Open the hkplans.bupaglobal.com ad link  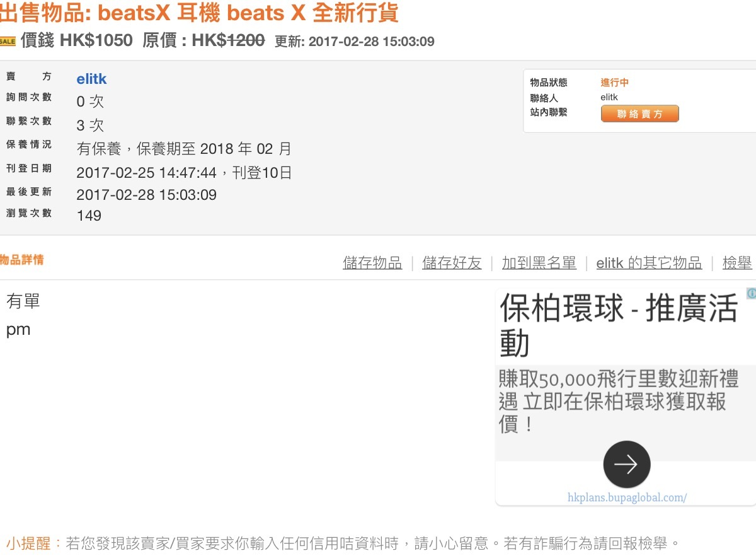627,497
